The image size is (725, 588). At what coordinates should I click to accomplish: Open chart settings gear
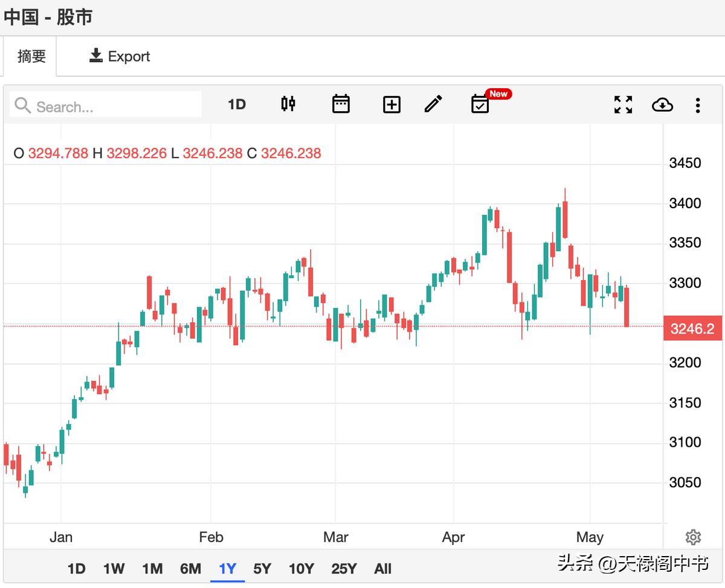pyautogui.click(x=693, y=537)
